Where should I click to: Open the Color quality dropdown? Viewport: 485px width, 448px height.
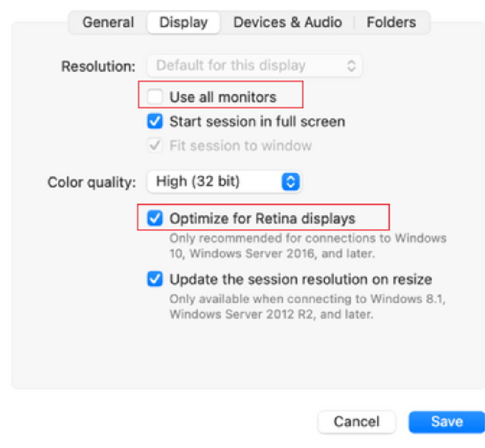click(224, 181)
